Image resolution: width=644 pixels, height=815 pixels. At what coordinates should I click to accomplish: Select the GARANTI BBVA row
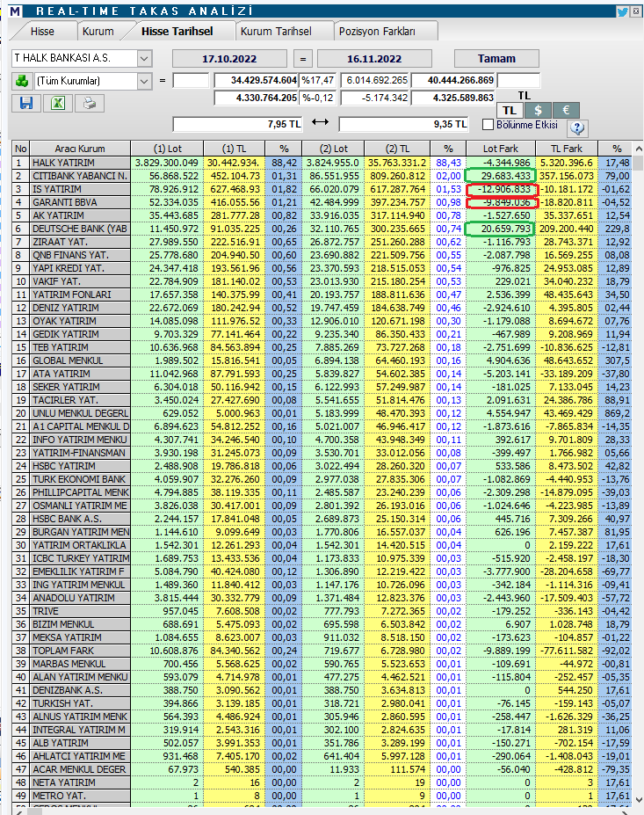[322, 202]
